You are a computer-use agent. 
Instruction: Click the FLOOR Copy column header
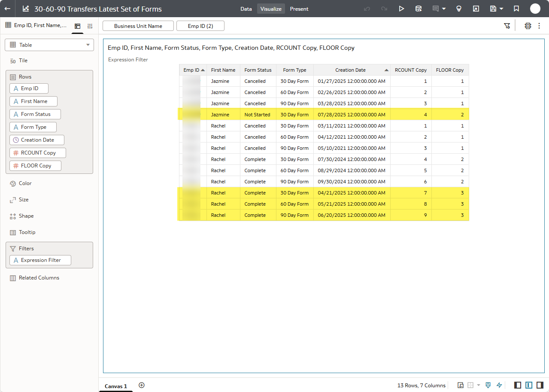point(450,70)
